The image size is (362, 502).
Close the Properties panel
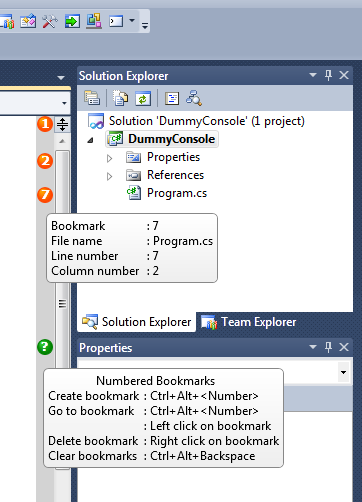(344, 347)
